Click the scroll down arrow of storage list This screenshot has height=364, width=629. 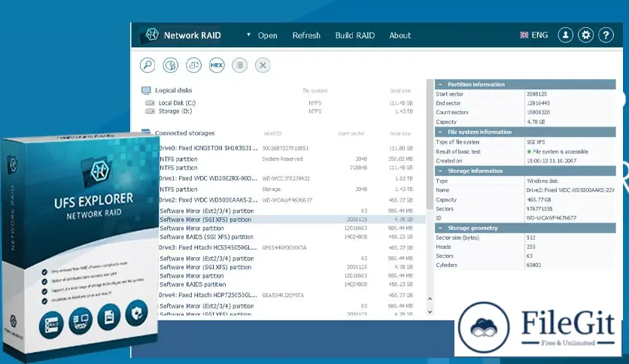(430, 311)
